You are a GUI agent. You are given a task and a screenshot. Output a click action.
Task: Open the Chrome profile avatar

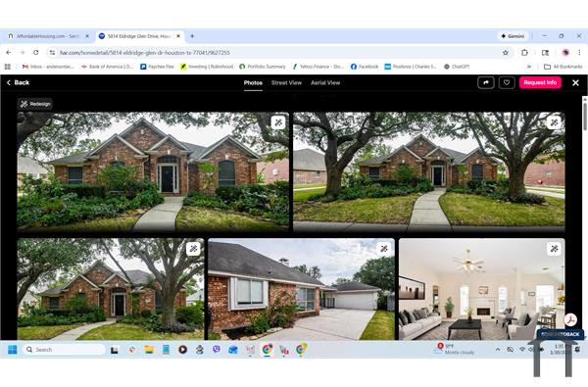pyautogui.click(x=565, y=53)
